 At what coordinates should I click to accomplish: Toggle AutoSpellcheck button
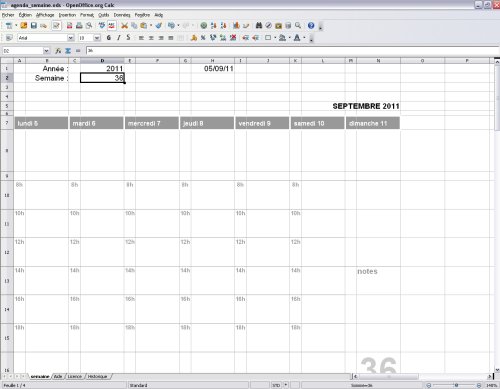point(111,26)
